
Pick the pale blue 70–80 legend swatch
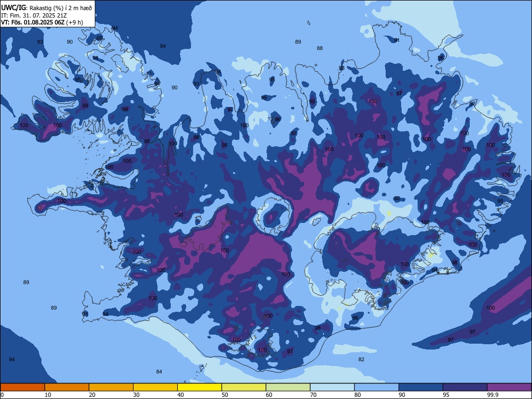click(x=332, y=387)
